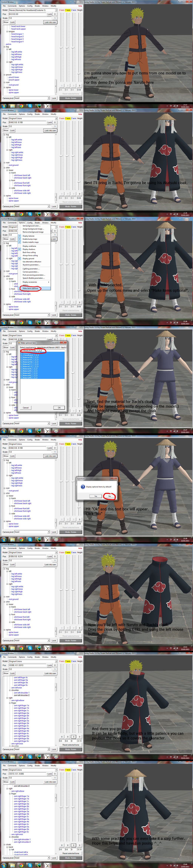Toggle Display ground in Options menu
Viewport: 193px width, 868px height.
(x=28, y=258)
